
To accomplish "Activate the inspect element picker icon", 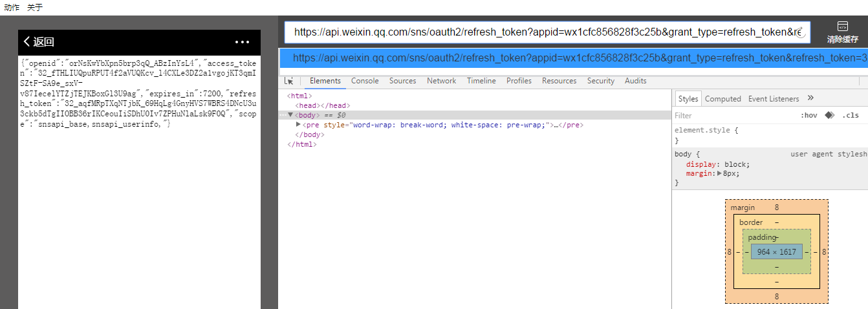I will coord(289,81).
